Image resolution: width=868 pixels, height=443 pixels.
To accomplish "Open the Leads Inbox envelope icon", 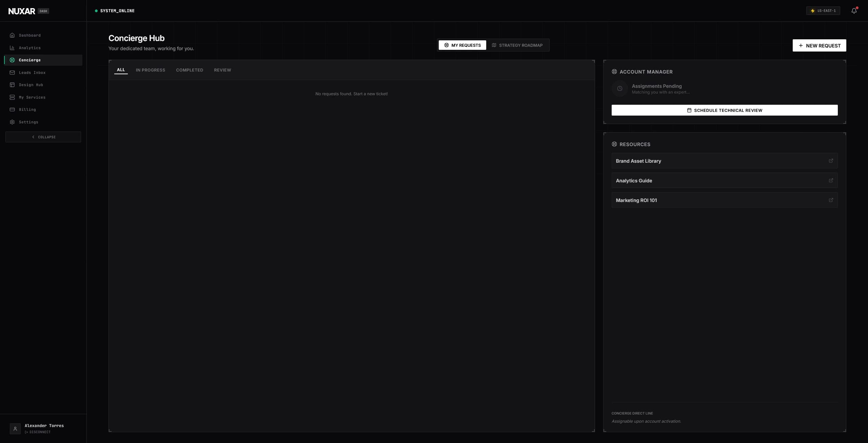I will pos(12,73).
